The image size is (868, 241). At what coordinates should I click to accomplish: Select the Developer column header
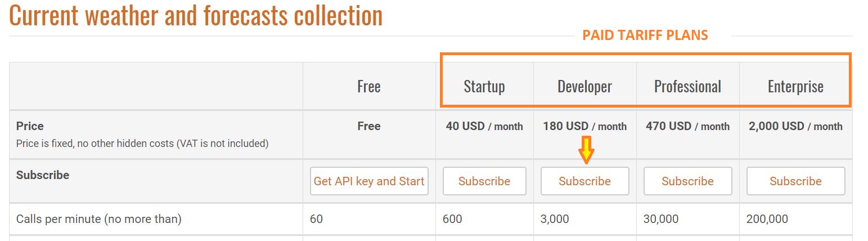click(x=584, y=86)
